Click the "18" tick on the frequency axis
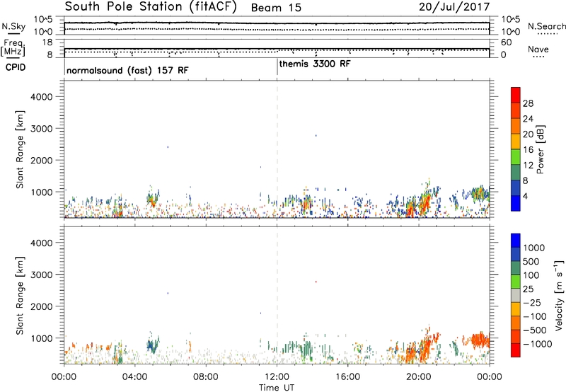The width and height of the screenshot is (566, 392). (x=47, y=42)
